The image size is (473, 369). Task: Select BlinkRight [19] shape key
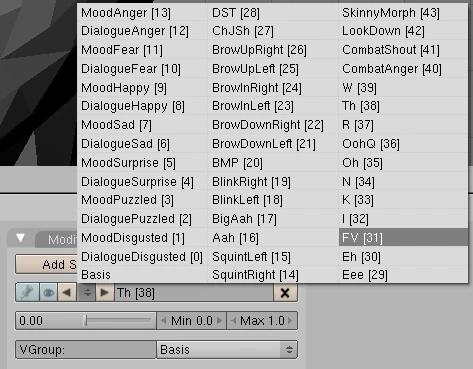click(x=273, y=182)
